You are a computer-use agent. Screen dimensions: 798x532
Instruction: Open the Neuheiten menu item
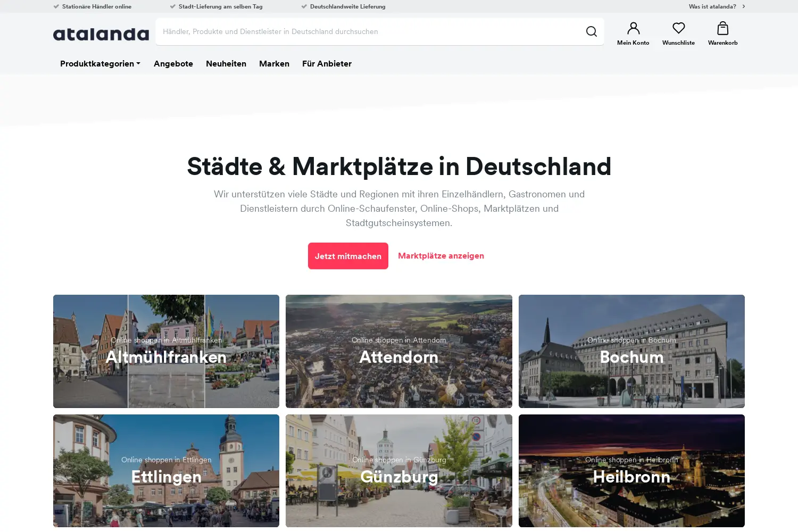click(226, 63)
